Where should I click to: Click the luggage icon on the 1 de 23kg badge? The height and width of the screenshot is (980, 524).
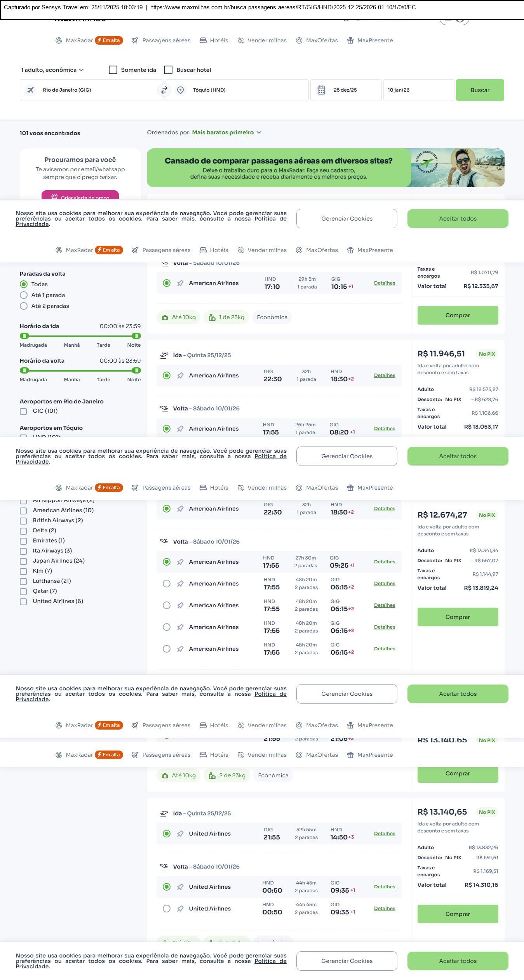(212, 318)
